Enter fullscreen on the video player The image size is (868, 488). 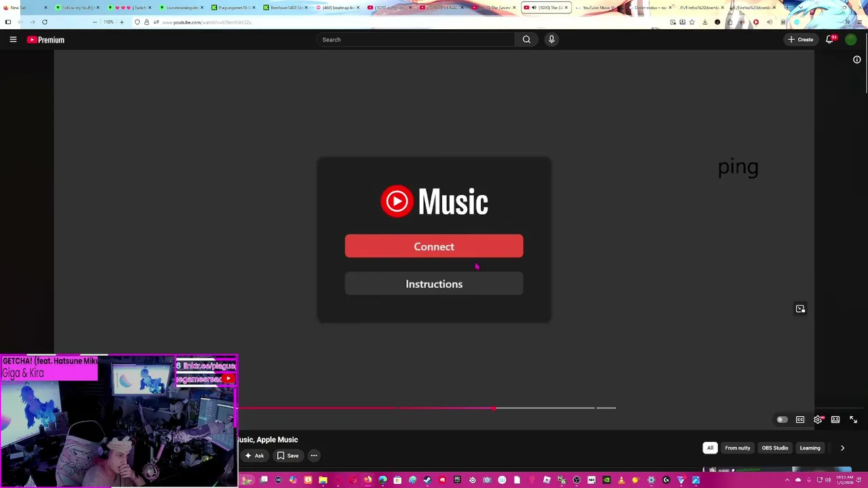[x=853, y=420]
